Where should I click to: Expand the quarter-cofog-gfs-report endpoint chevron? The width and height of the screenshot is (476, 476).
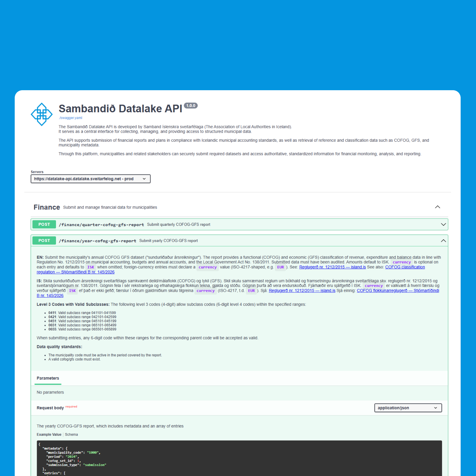(443, 225)
